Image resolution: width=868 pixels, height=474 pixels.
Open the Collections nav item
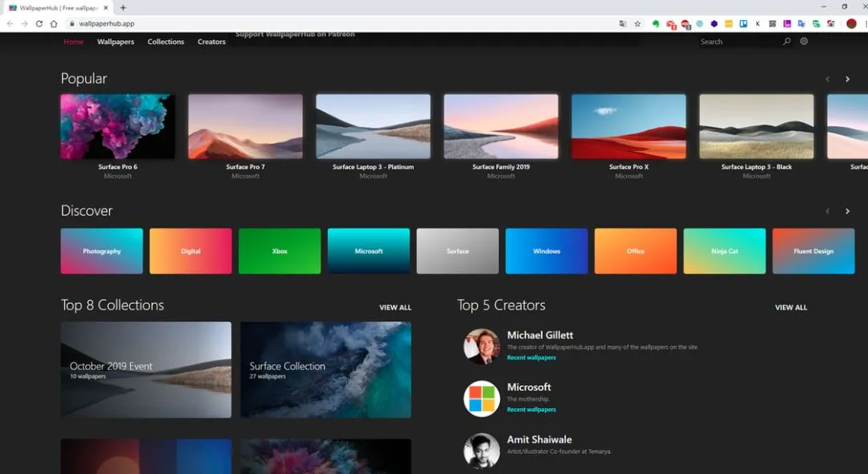[x=166, y=42]
